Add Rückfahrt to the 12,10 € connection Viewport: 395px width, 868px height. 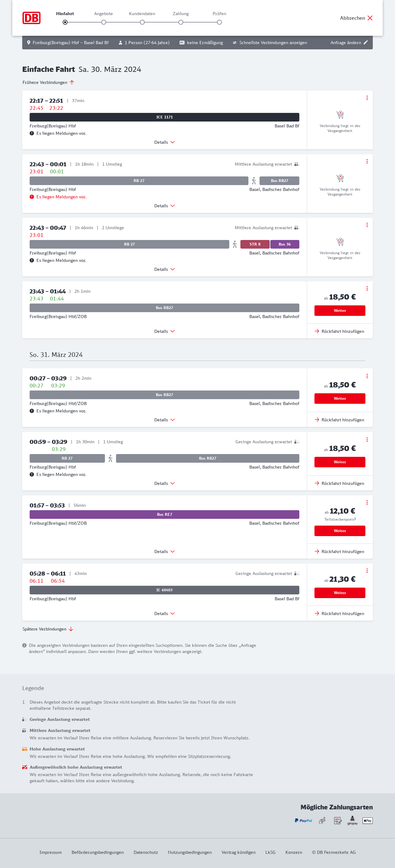(x=339, y=551)
